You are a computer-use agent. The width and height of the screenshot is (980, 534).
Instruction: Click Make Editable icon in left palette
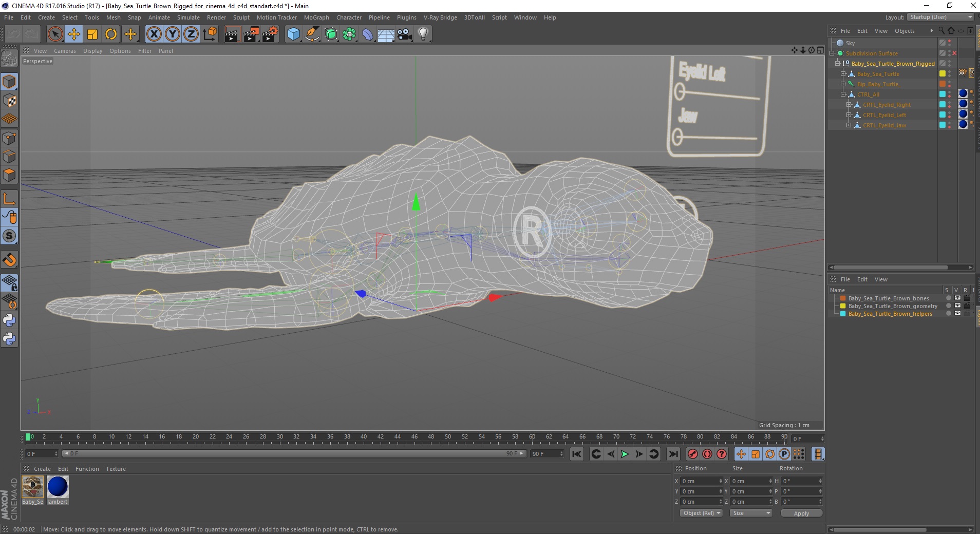[9, 59]
